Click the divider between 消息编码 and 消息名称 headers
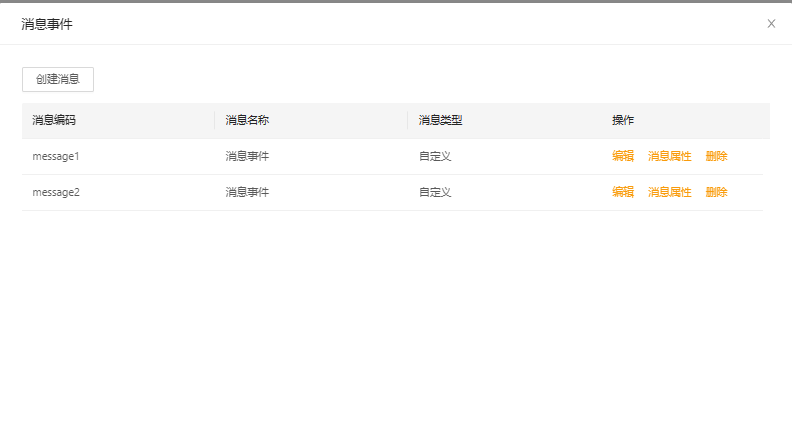792x429 pixels. [215, 121]
